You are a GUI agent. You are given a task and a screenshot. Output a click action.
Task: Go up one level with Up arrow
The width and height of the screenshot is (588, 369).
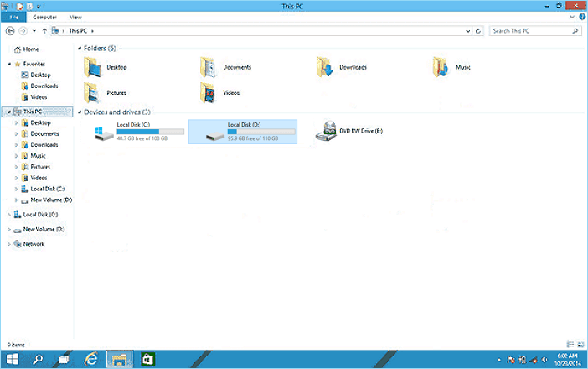[x=43, y=31]
